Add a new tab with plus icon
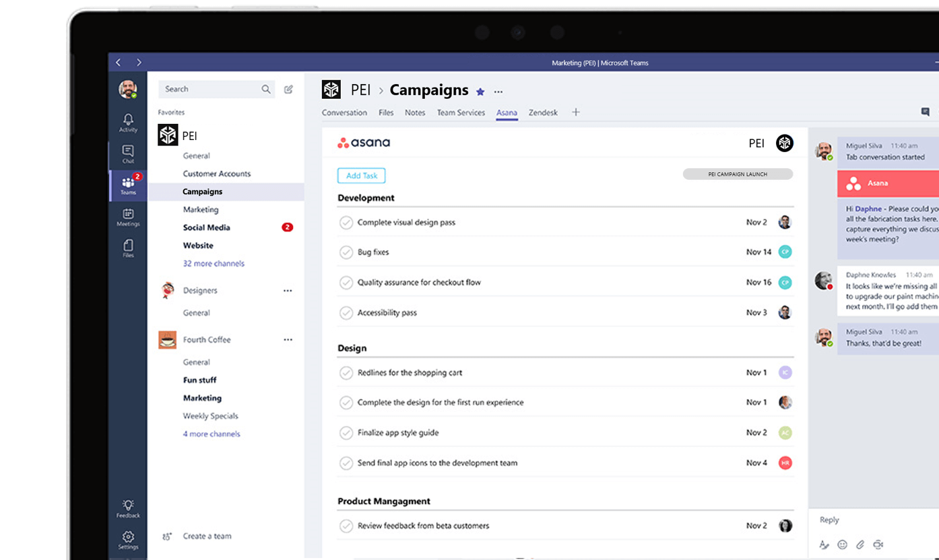This screenshot has height=560, width=939. [x=576, y=112]
